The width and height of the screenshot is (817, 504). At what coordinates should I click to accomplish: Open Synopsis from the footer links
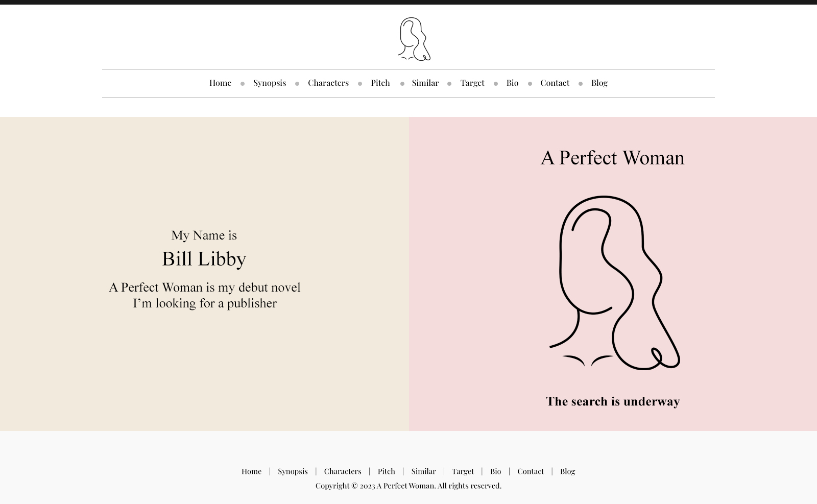pyautogui.click(x=293, y=471)
